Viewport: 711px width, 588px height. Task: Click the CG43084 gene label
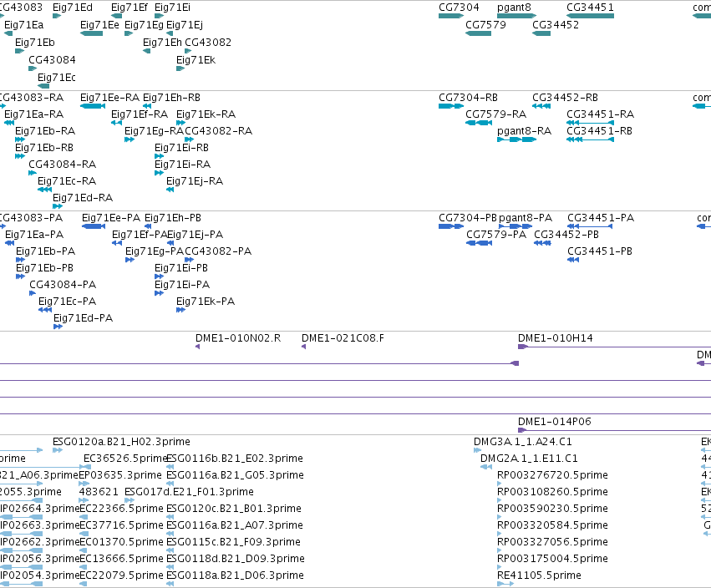52,60
